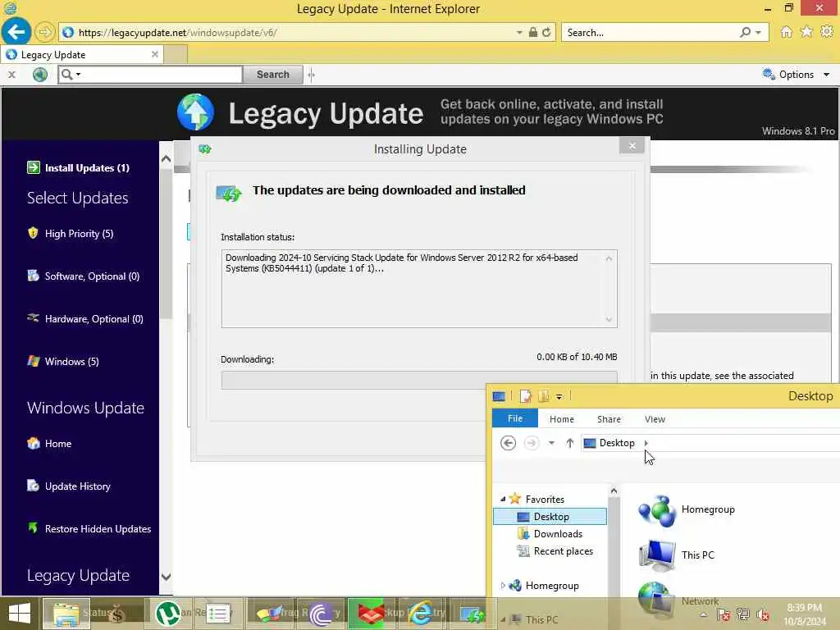
Task: Click the Install Updates green arrow icon
Action: pos(33,167)
